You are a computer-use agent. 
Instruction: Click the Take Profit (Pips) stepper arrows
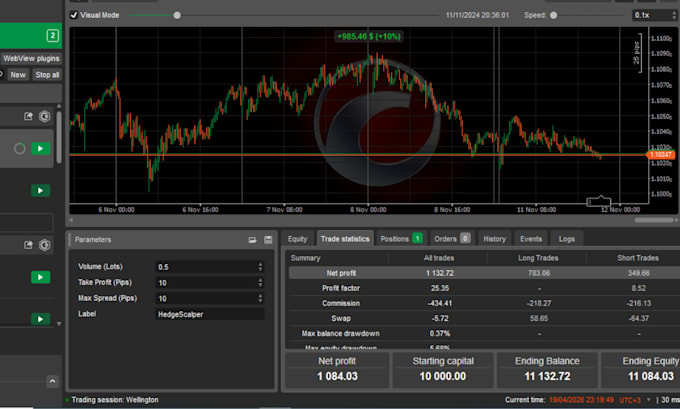(260, 283)
